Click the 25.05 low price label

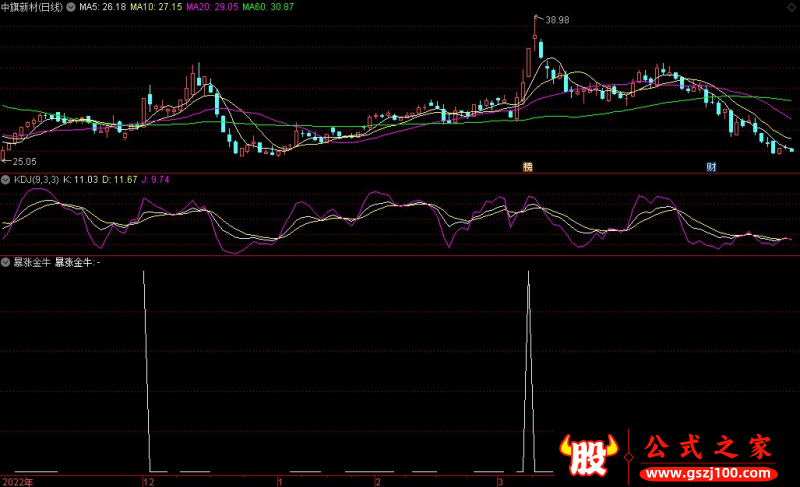click(x=24, y=161)
